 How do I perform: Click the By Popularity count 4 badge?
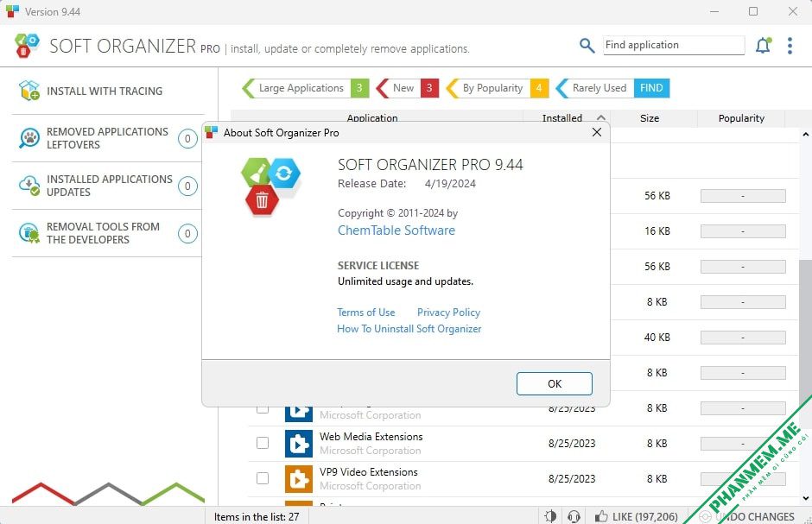pyautogui.click(x=539, y=88)
